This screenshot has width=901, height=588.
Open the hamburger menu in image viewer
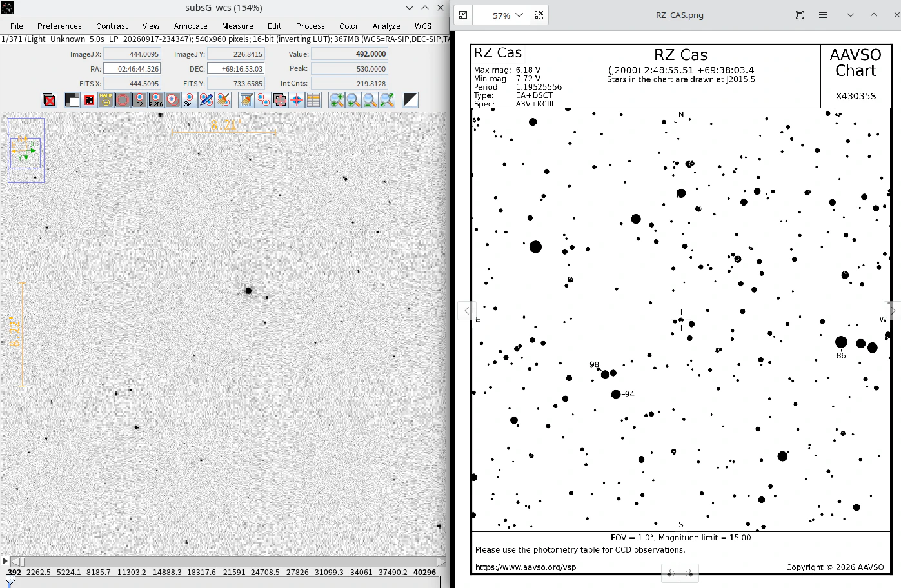point(823,15)
